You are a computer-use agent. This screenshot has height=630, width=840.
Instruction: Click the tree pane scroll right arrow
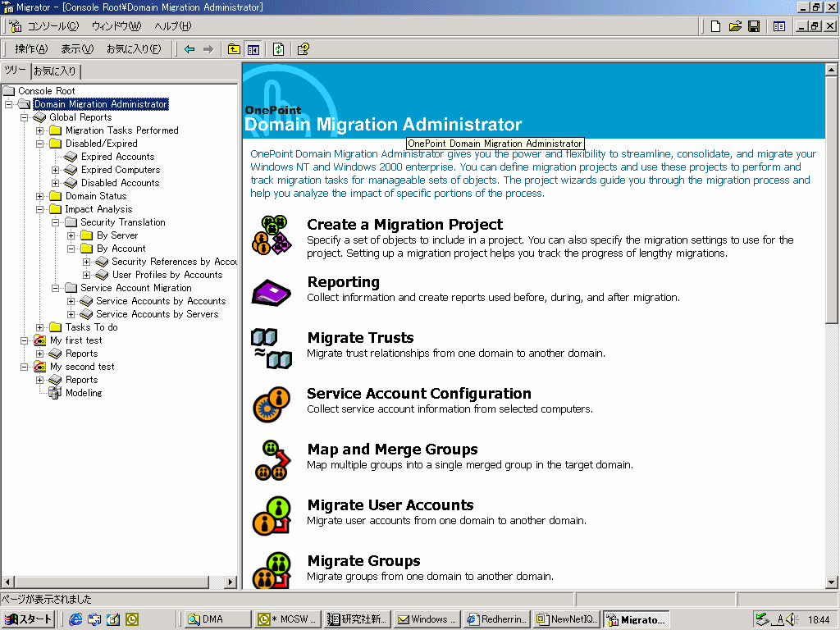click(x=231, y=582)
